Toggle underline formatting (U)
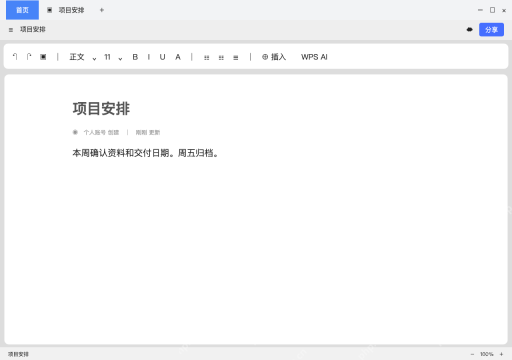 pos(162,57)
